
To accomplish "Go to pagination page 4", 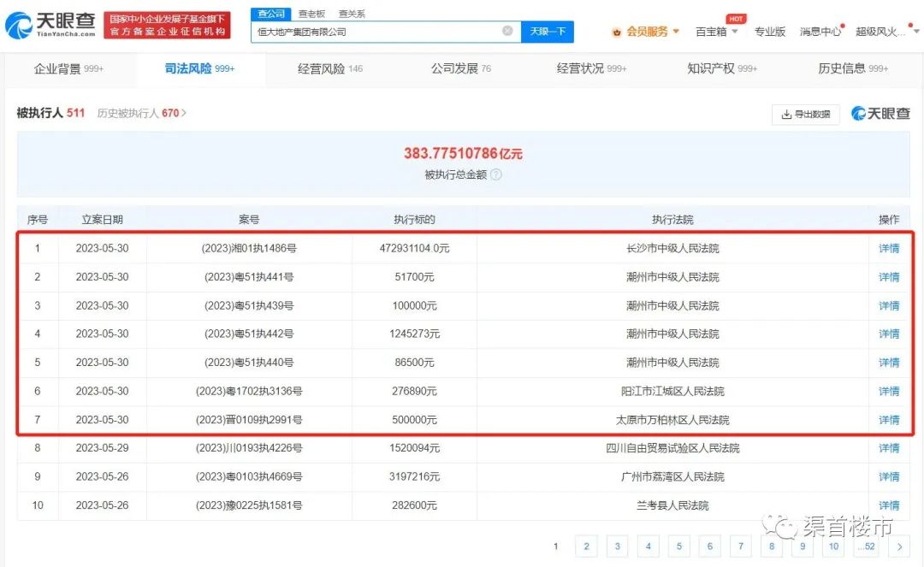I will (649, 546).
